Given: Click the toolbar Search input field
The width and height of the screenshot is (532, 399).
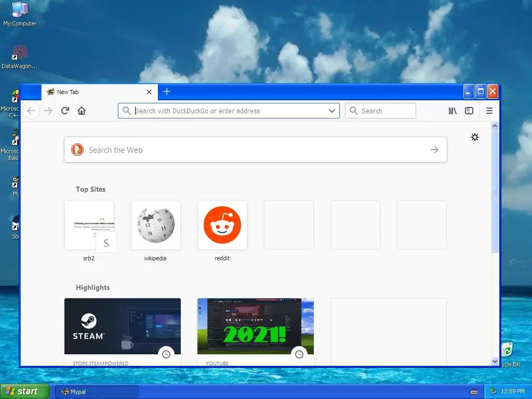Looking at the screenshot, I should [x=380, y=111].
